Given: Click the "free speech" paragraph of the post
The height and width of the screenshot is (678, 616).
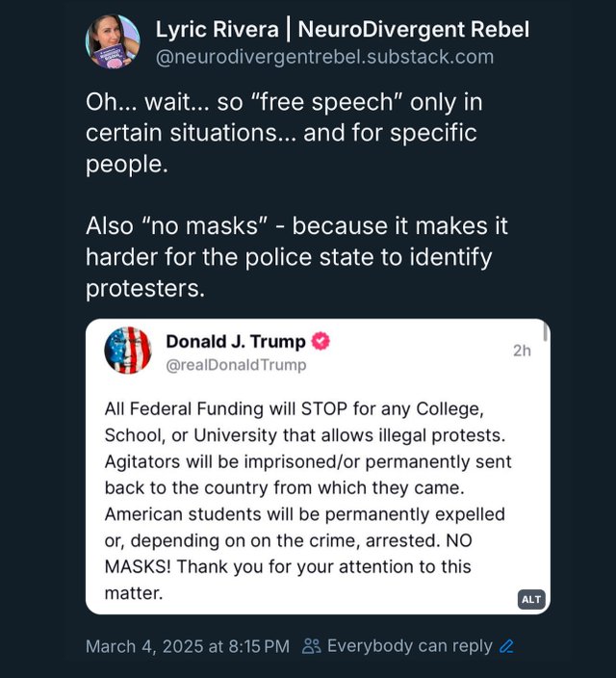Looking at the screenshot, I should point(284,133).
